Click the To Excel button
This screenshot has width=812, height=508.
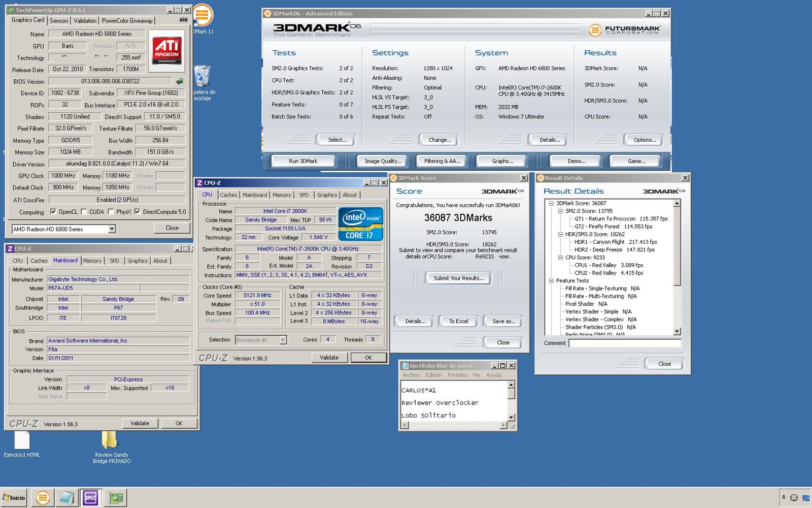pos(458,321)
